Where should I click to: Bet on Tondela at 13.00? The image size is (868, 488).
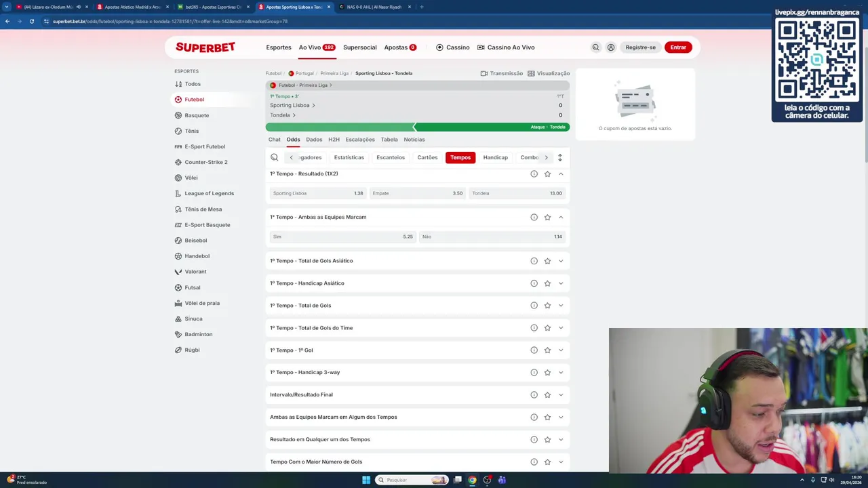(x=517, y=193)
